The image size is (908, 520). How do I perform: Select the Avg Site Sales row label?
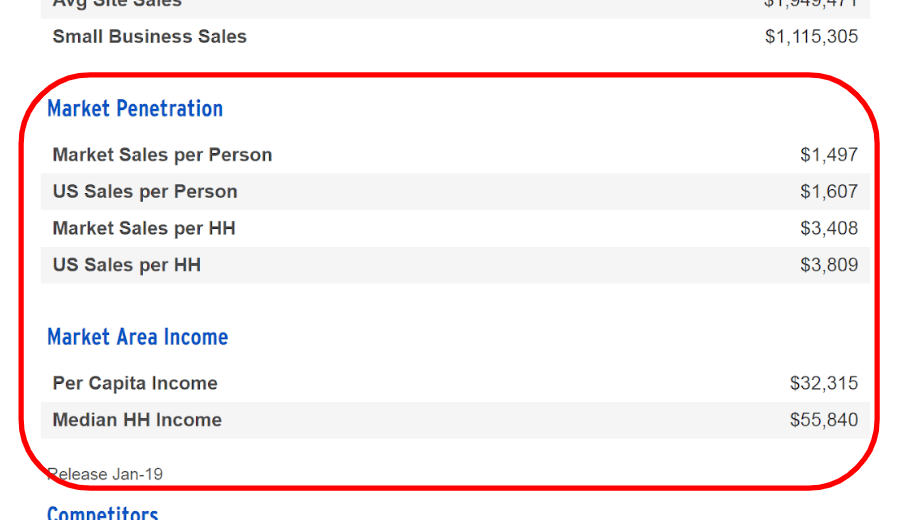[x=117, y=4]
